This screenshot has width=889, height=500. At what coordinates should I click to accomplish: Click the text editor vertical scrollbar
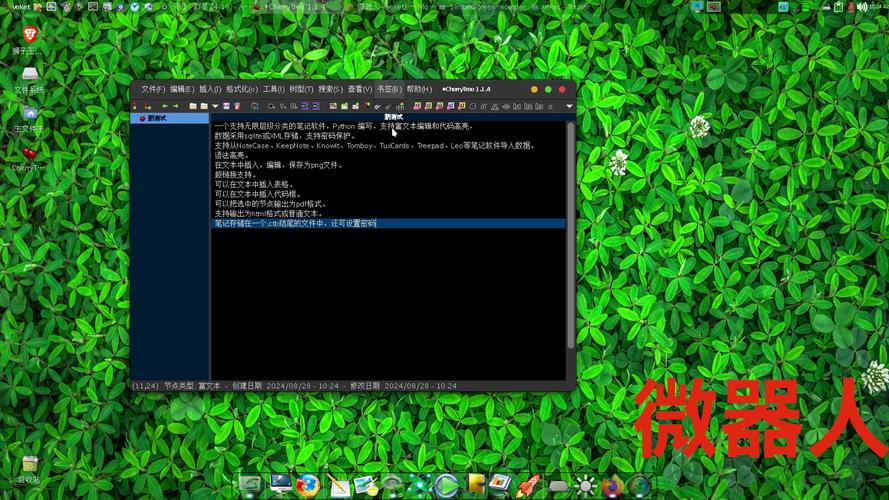570,235
